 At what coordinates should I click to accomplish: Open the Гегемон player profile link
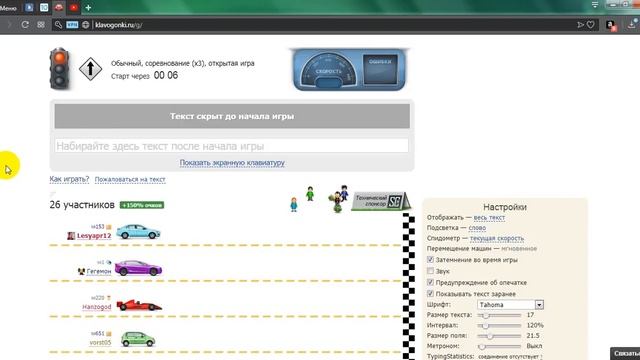pos(99,271)
